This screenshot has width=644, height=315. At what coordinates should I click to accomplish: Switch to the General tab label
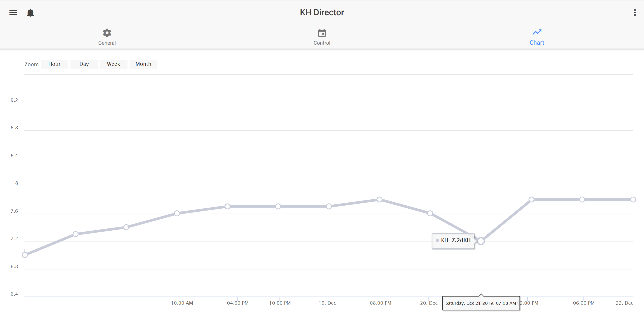pos(107,43)
